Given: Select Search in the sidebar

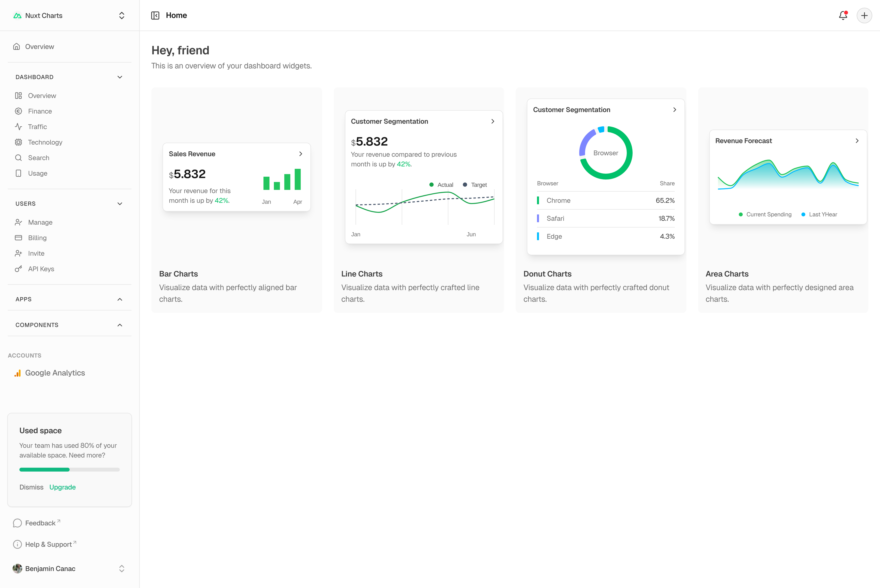Looking at the screenshot, I should [39, 158].
